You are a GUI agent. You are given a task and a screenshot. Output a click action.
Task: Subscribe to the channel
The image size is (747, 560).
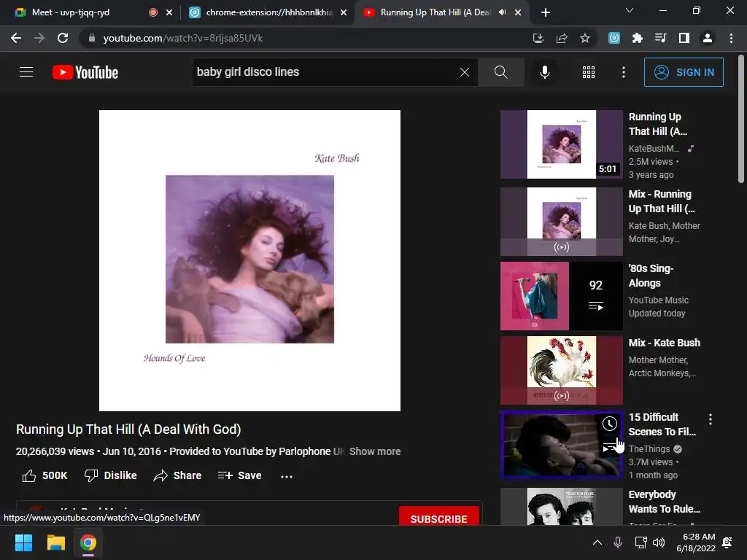pos(438,517)
